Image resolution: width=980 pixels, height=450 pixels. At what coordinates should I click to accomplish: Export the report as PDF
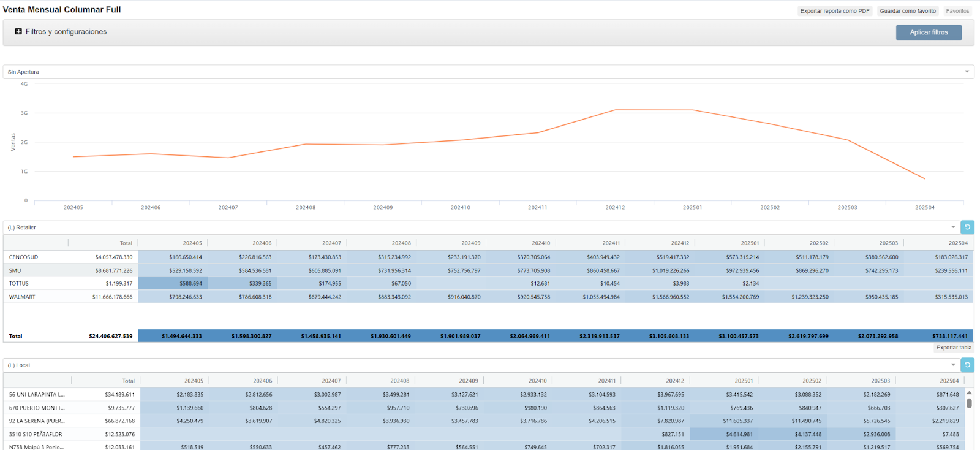[x=834, y=11]
